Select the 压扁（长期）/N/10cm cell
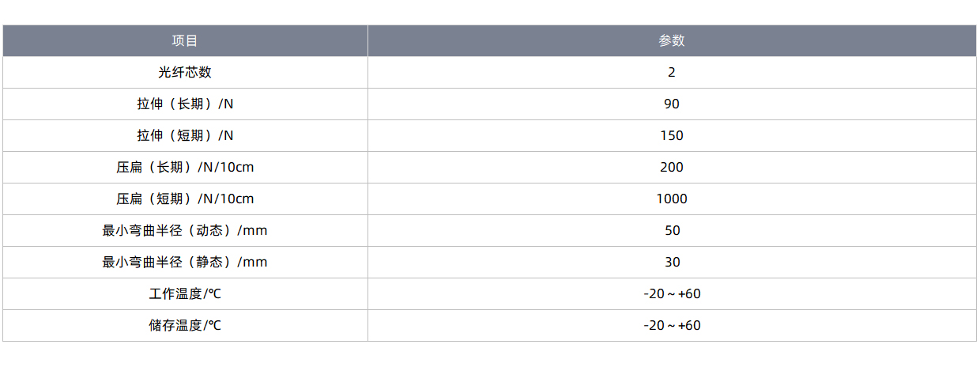The image size is (980, 367). [185, 167]
